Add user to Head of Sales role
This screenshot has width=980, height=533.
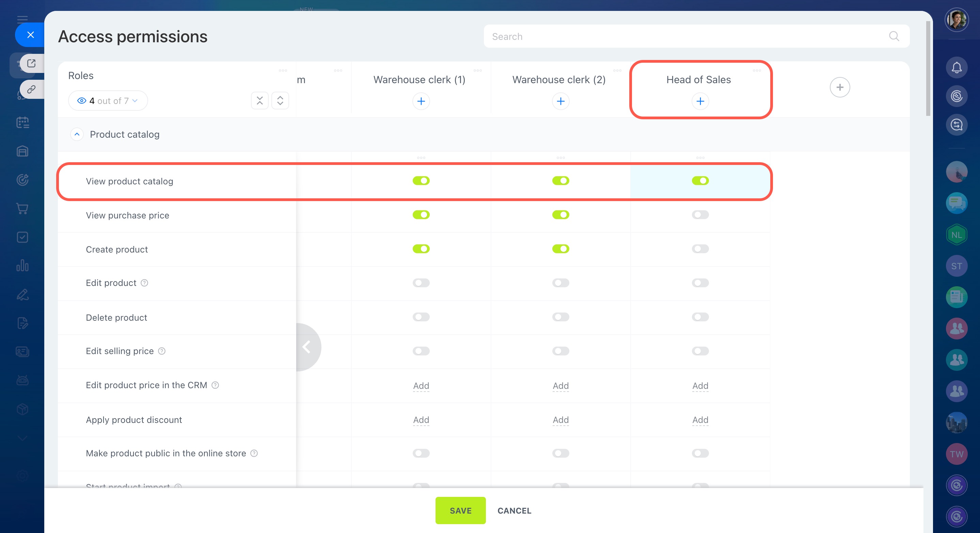click(x=700, y=101)
